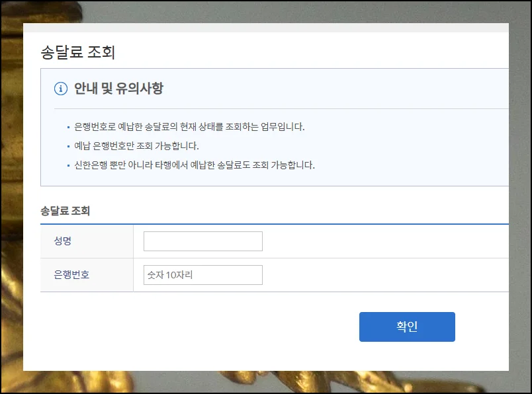The image size is (532, 394).
Task: Click the notice line about 현재 상태를 조회하는 업무
Action: click(189, 127)
